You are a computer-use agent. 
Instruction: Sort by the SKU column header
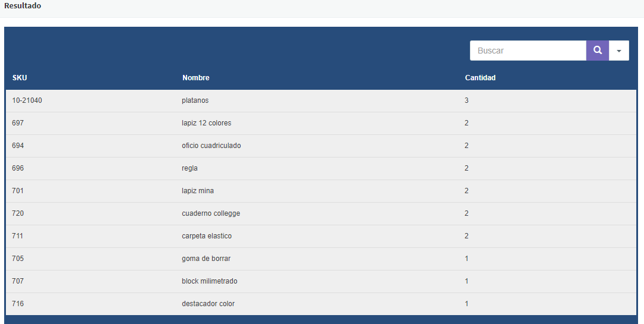pyautogui.click(x=20, y=78)
